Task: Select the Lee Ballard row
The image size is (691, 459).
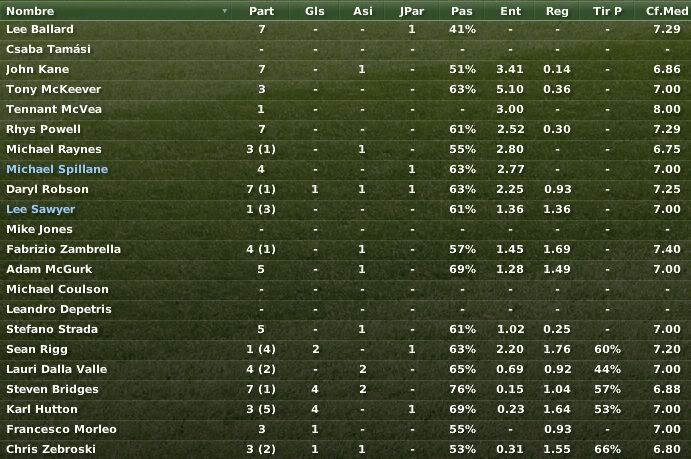Action: click(x=346, y=30)
